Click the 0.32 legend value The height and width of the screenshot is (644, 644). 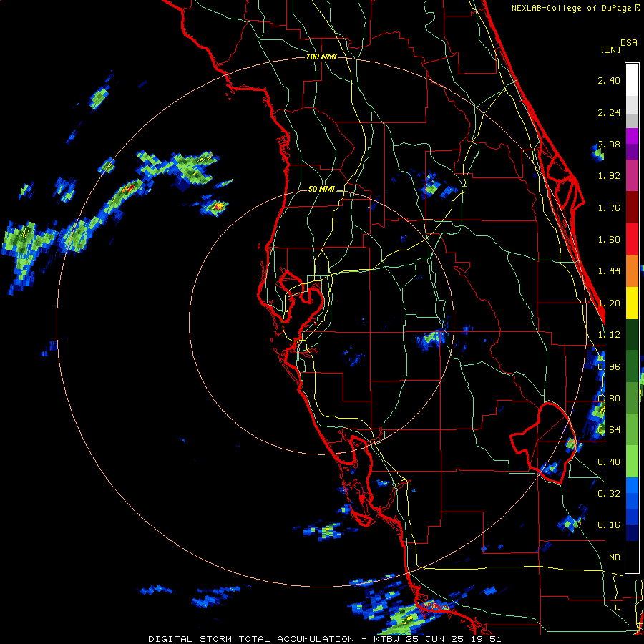[609, 494]
